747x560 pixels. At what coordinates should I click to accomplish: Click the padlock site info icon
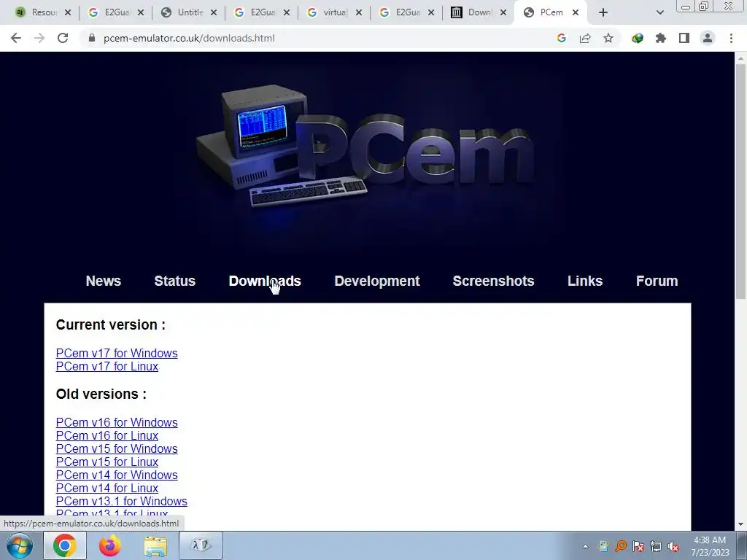pyautogui.click(x=92, y=38)
